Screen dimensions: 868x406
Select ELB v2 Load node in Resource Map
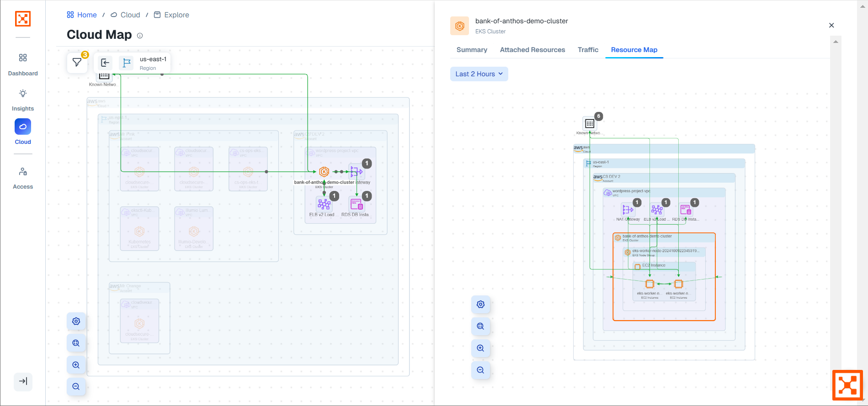tap(657, 210)
